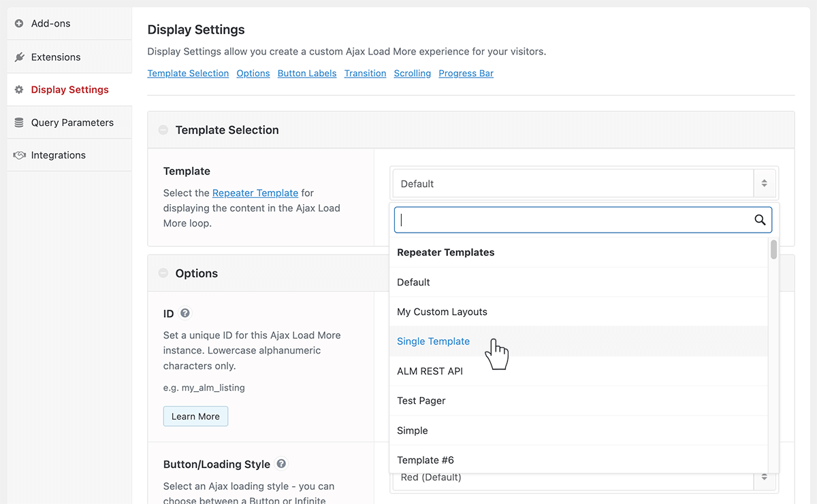Viewport: 817px width, 504px height.
Task: Choose Default in template list
Action: [x=579, y=282]
